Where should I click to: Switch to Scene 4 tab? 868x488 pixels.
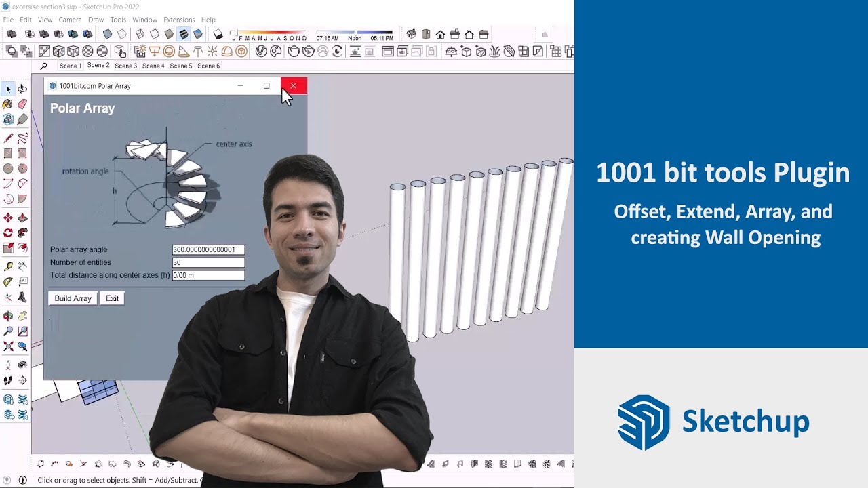point(153,66)
